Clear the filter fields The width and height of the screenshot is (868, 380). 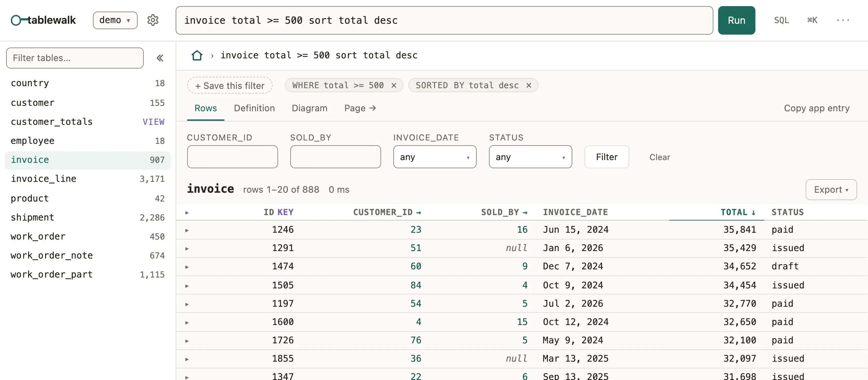point(659,157)
